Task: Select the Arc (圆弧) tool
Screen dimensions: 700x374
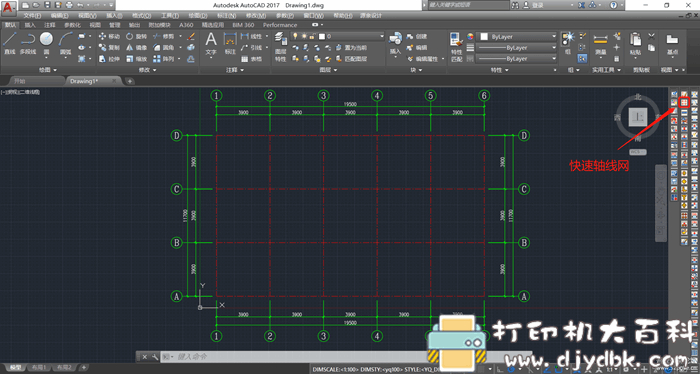Action: (x=66, y=44)
